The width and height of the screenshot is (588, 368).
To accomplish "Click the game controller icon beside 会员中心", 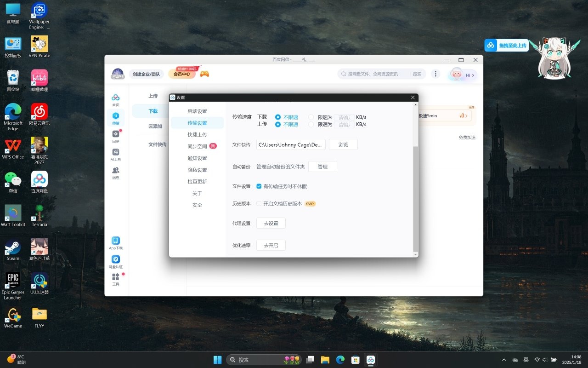I will (204, 74).
